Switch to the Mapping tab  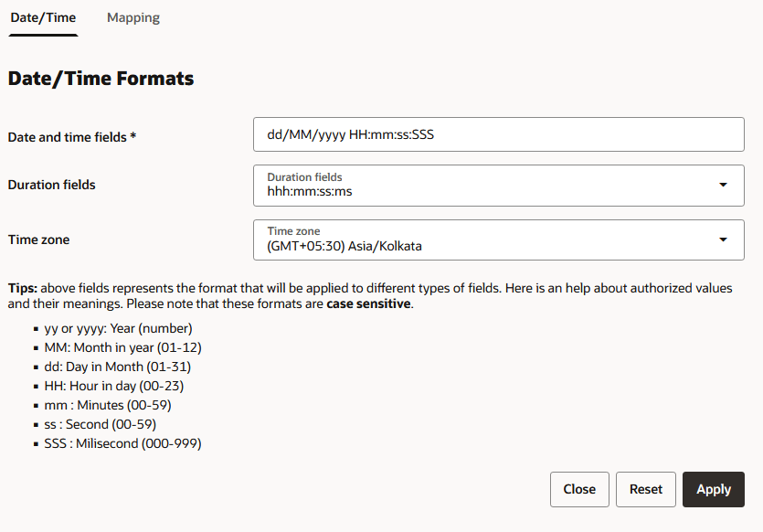(x=132, y=17)
